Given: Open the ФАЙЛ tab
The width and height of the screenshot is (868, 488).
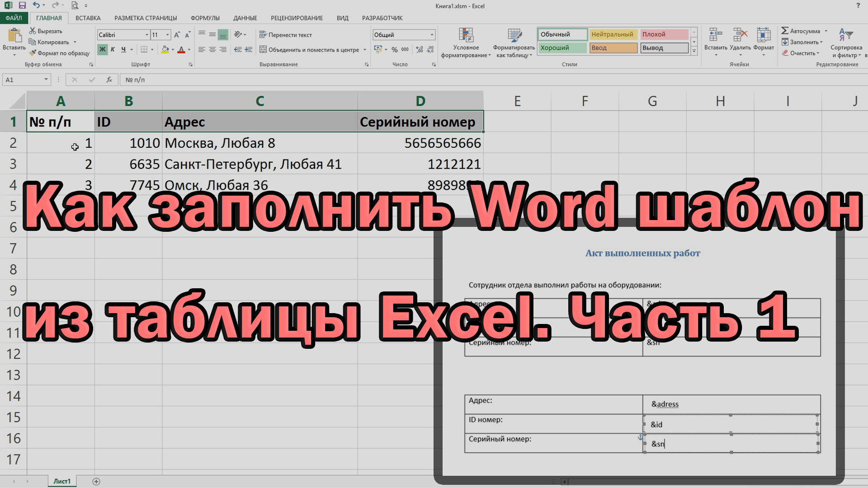Looking at the screenshot, I should tap(14, 18).
